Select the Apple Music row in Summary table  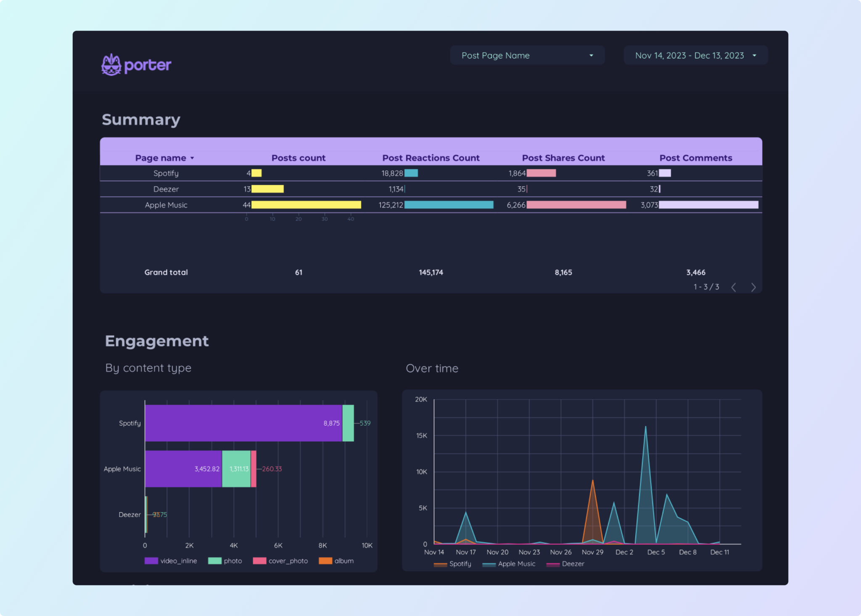[166, 205]
